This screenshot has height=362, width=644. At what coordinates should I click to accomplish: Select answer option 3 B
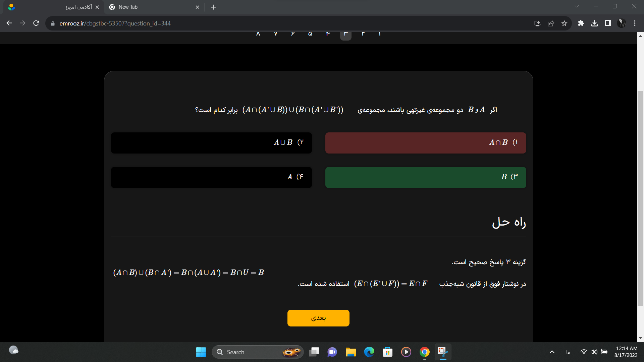coord(425,177)
